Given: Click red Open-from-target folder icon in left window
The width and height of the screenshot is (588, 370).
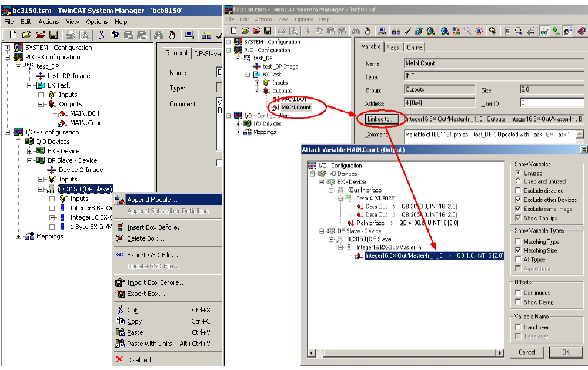Looking at the screenshot, I should (x=40, y=35).
